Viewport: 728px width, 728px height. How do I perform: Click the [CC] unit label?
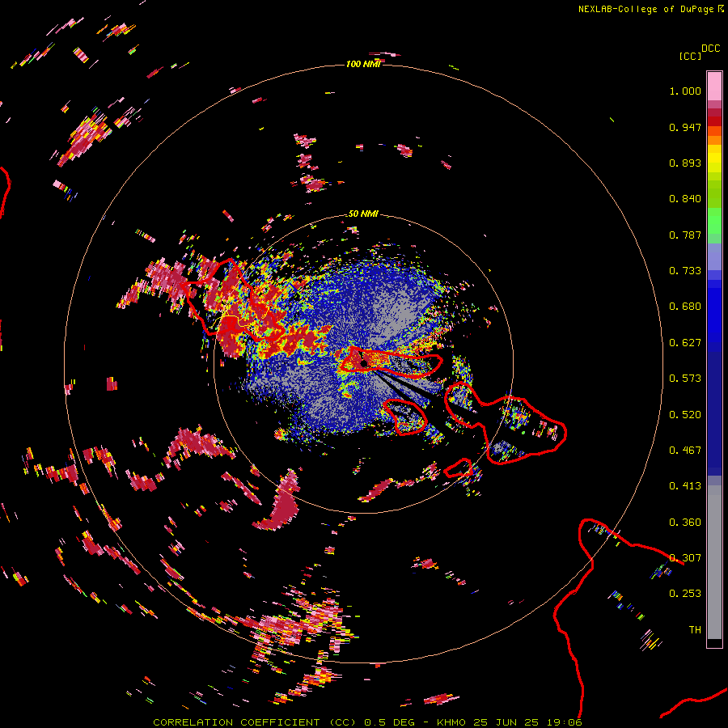point(690,56)
